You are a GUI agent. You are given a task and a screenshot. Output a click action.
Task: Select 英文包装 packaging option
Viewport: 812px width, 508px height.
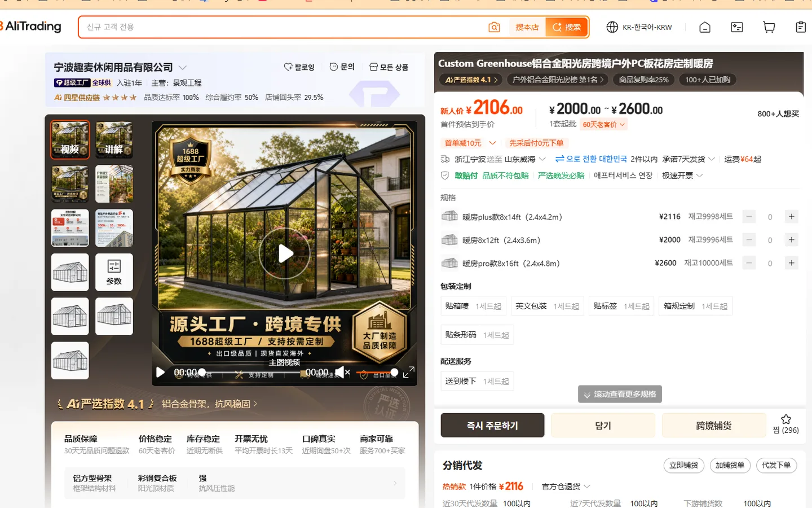coord(547,306)
